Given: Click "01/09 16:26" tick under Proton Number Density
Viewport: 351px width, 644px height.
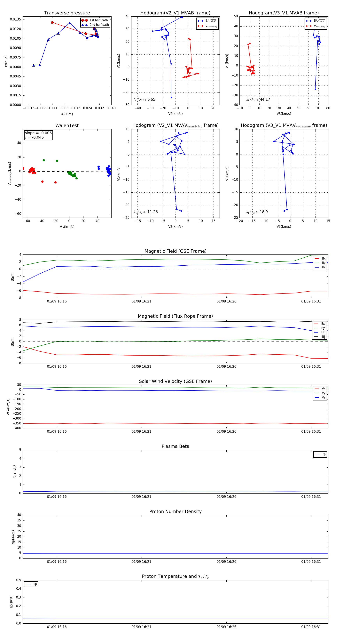Looking at the screenshot, I should click(x=226, y=562).
